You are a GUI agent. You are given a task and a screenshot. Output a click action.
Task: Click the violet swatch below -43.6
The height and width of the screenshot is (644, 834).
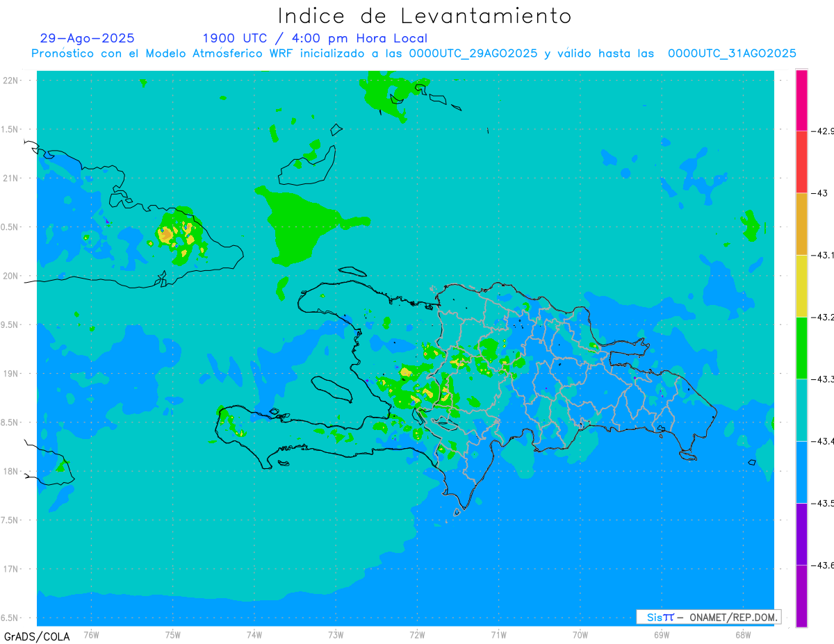[801, 595]
